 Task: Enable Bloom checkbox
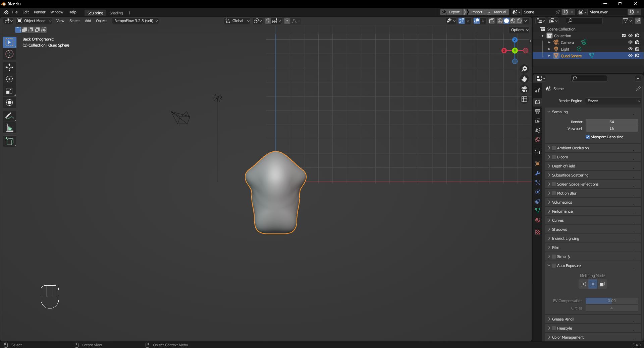tap(554, 157)
